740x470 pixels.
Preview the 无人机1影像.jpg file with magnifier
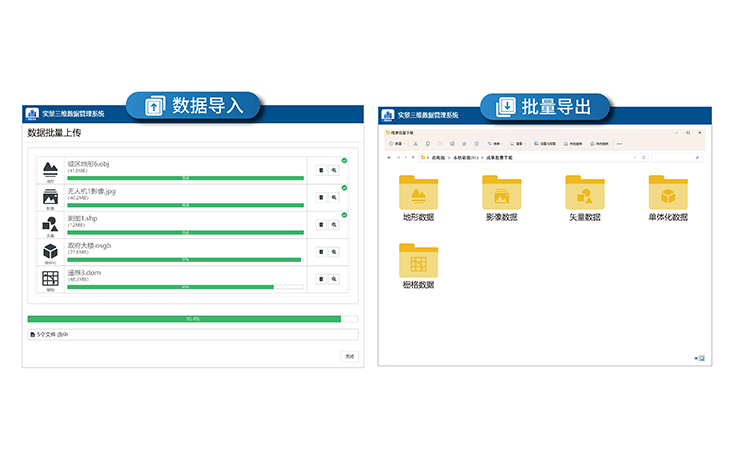334,197
